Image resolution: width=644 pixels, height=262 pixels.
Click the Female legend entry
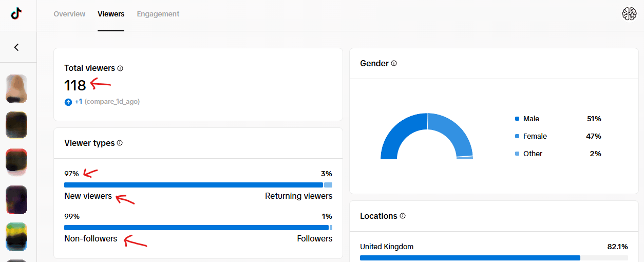pyautogui.click(x=535, y=136)
